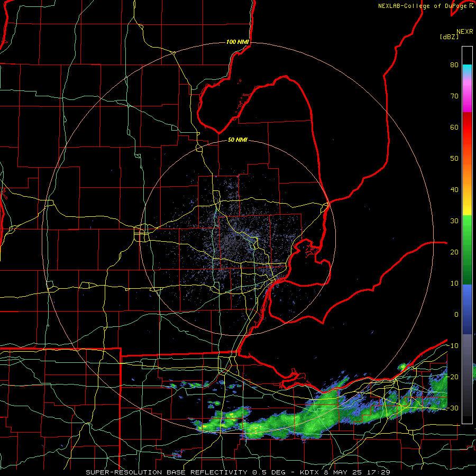The height and width of the screenshot is (476, 476).
Task: Click the cyan segment of the color bar
Action: pos(467,69)
